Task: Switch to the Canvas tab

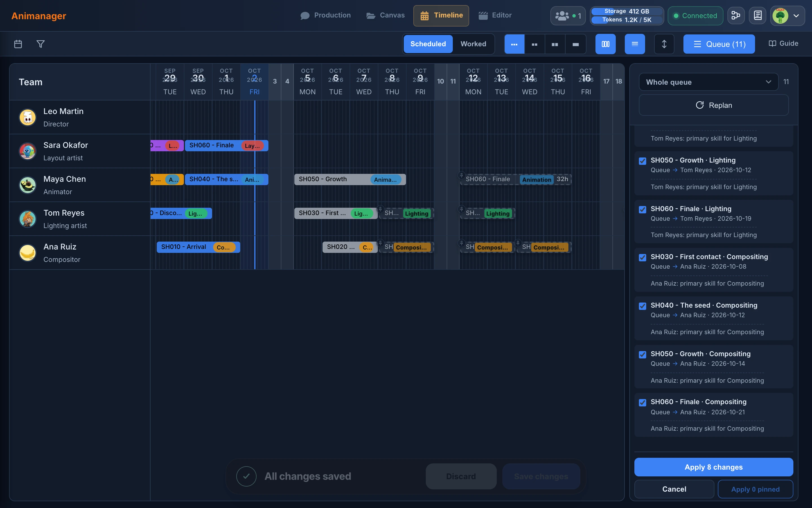Action: [385, 16]
